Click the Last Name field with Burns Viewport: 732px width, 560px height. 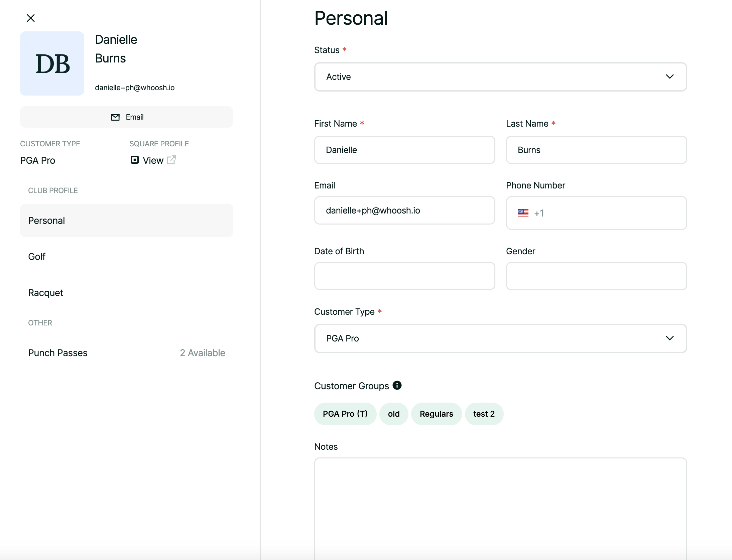[596, 150]
